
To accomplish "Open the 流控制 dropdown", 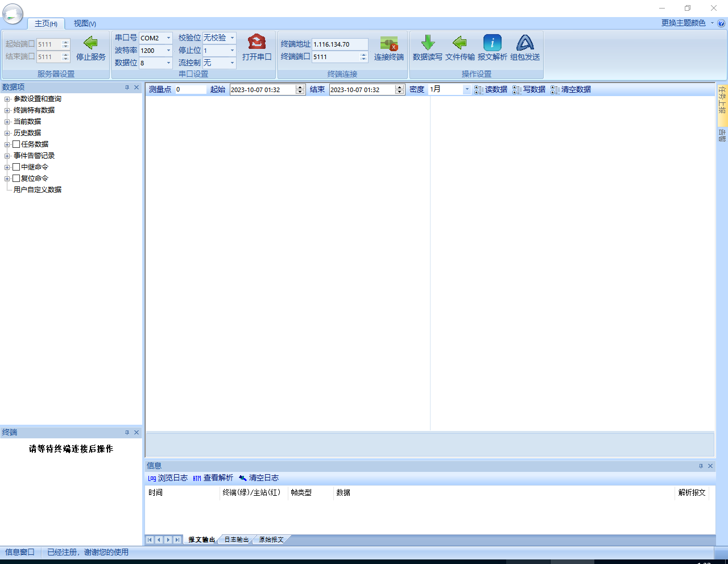I will pyautogui.click(x=232, y=63).
